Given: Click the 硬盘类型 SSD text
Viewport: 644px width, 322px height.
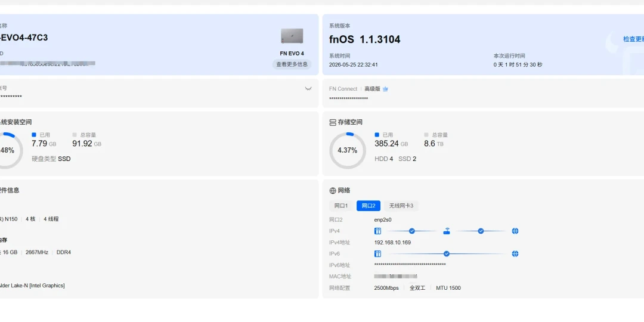Looking at the screenshot, I should [51, 159].
